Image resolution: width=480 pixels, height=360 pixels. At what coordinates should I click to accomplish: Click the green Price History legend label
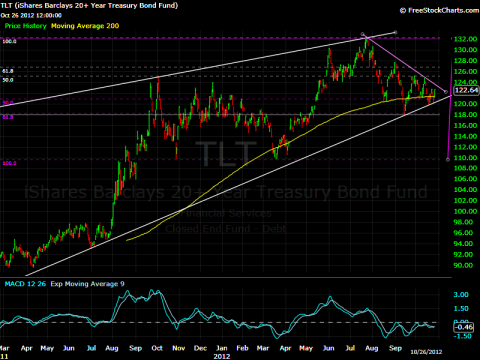[25, 26]
